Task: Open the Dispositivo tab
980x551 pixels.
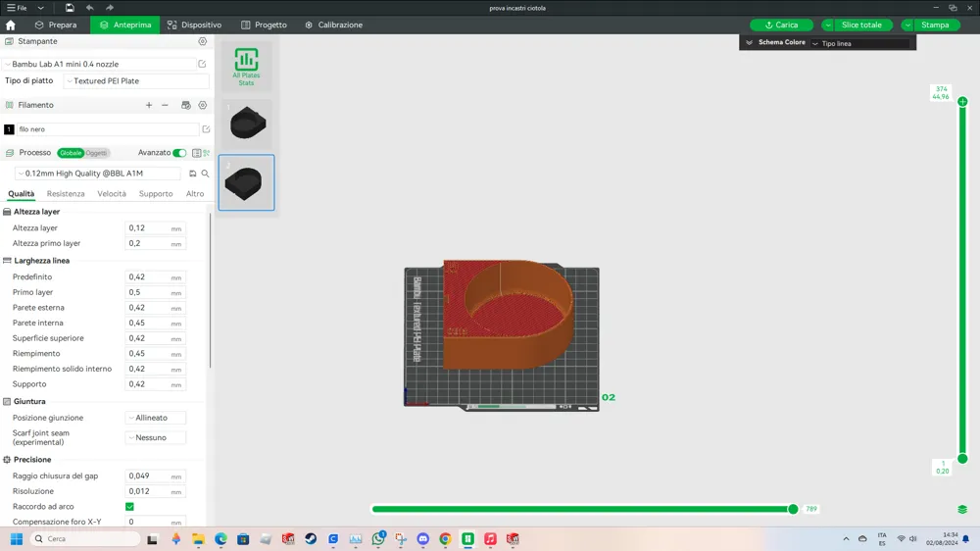Action: 194,25
